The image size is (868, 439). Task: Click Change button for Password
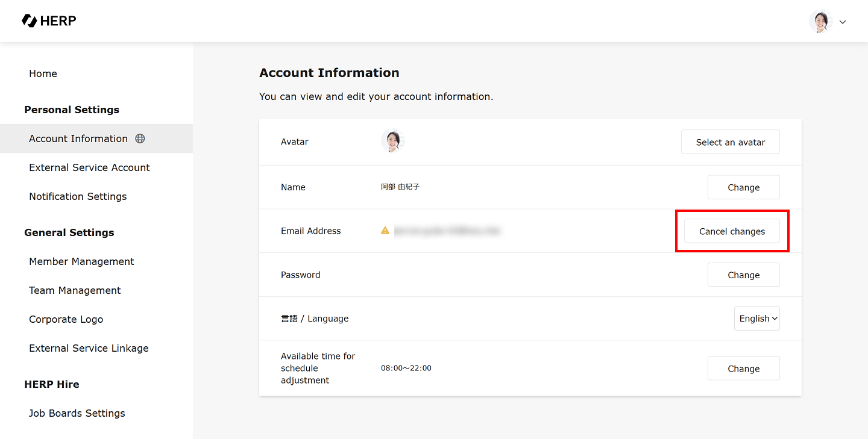[x=743, y=275]
